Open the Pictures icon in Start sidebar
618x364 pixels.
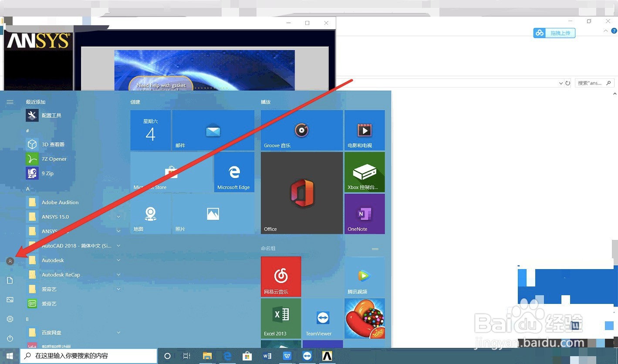[10, 300]
